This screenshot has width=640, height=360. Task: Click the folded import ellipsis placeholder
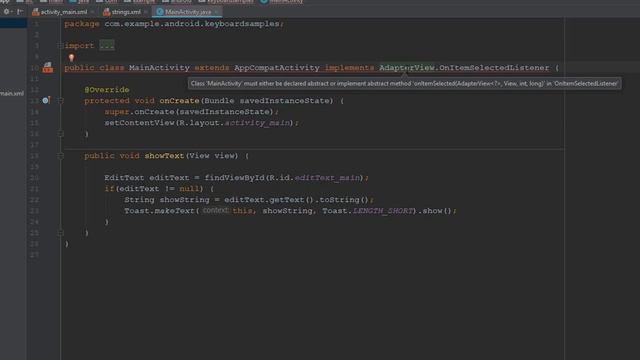(107, 46)
